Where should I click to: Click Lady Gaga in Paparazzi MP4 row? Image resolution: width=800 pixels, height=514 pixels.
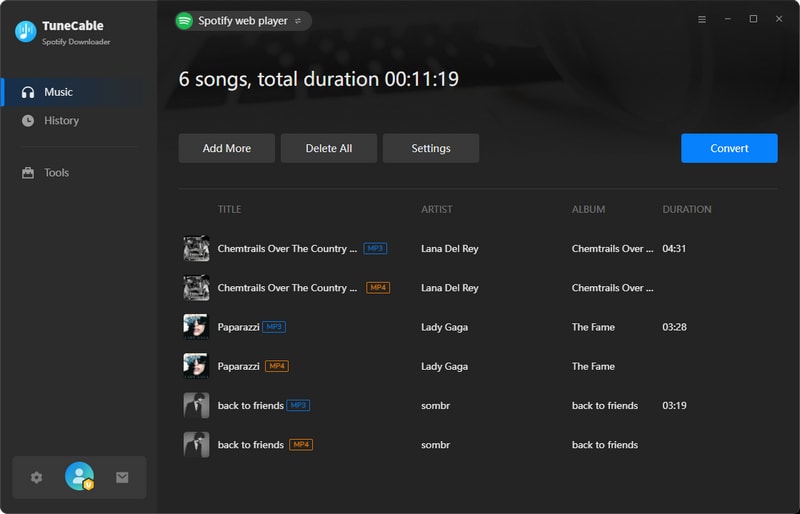tap(444, 366)
